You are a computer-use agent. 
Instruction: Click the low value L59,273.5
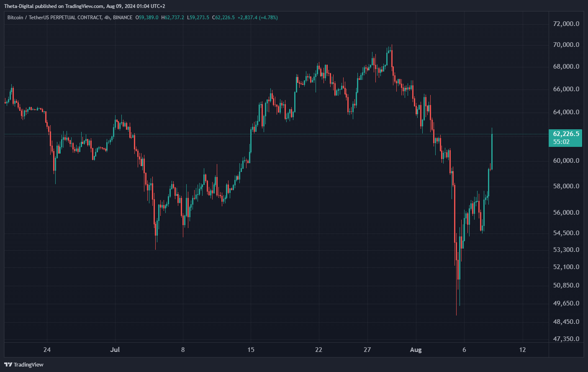[198, 18]
